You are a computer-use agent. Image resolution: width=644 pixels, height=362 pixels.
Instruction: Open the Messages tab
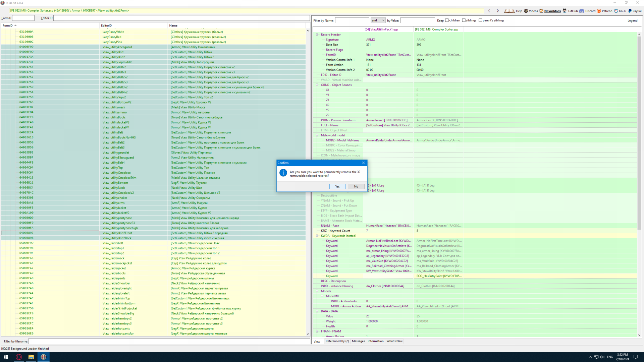point(358,341)
